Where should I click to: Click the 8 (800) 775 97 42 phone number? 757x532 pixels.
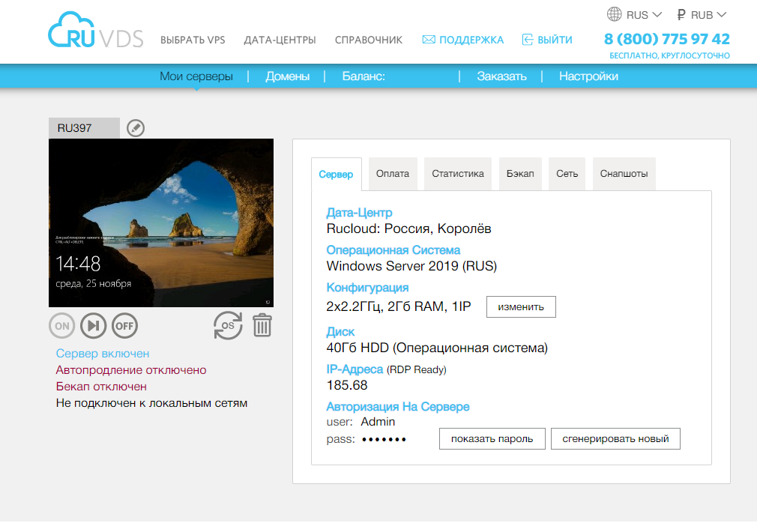click(667, 39)
